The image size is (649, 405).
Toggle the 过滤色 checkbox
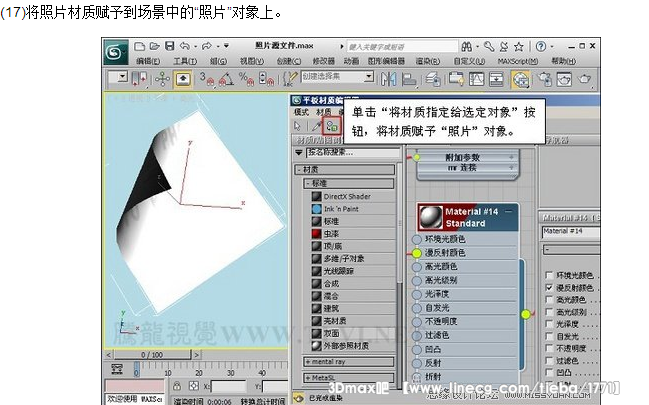549,361
